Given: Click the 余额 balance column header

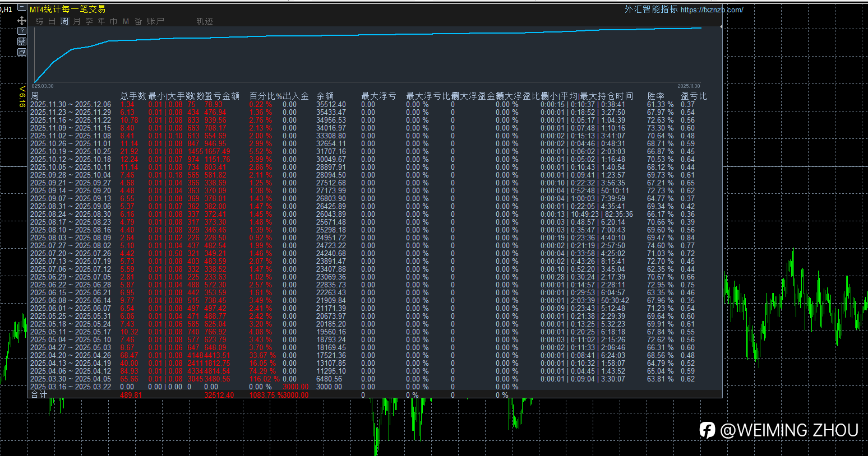Looking at the screenshot, I should coord(325,96).
